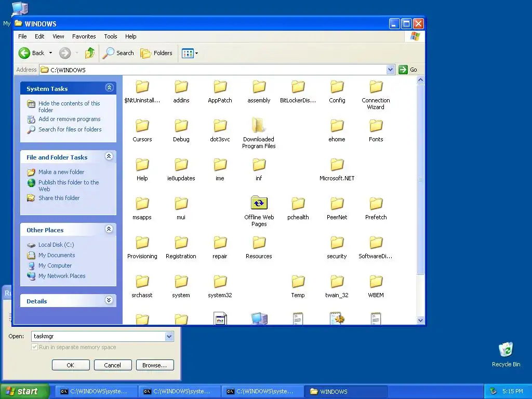The image size is (532, 399).
Task: Select the inf folder
Action: [259, 169]
